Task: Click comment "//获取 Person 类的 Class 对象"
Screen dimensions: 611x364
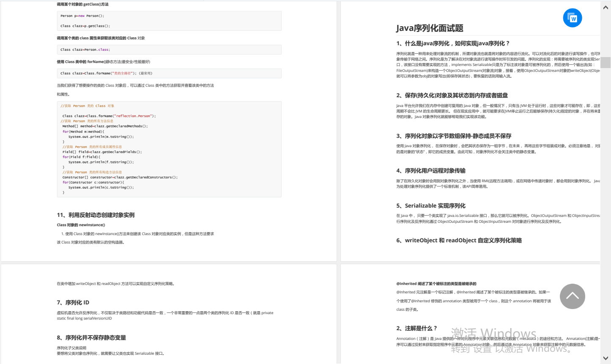Action: [88, 106]
